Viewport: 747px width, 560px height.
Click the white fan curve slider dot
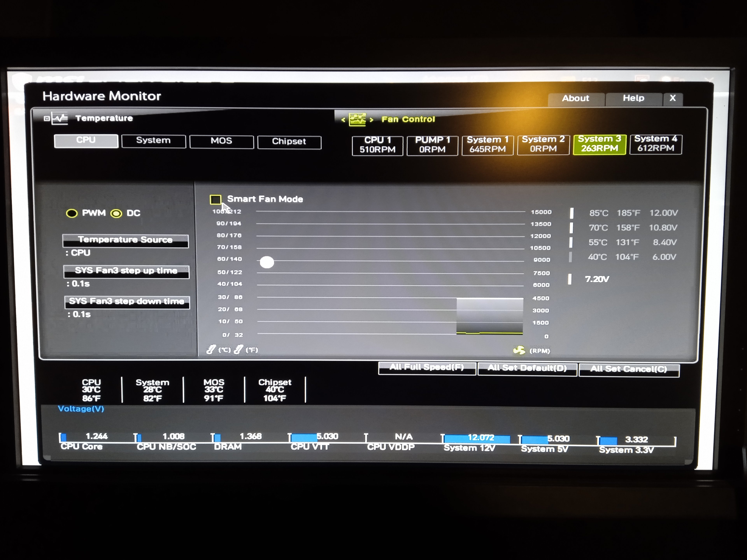pyautogui.click(x=267, y=262)
